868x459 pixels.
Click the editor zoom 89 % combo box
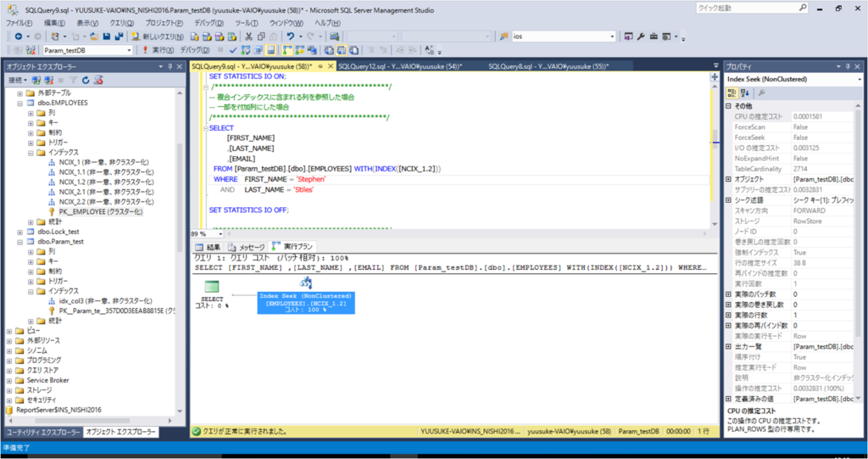point(207,234)
